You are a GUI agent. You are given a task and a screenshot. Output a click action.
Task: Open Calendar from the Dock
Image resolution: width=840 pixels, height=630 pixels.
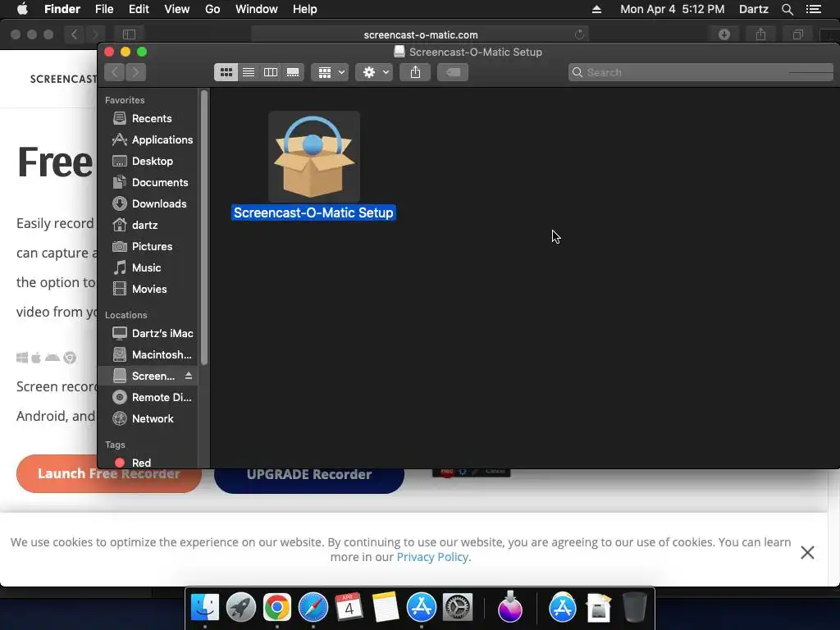pyautogui.click(x=349, y=608)
